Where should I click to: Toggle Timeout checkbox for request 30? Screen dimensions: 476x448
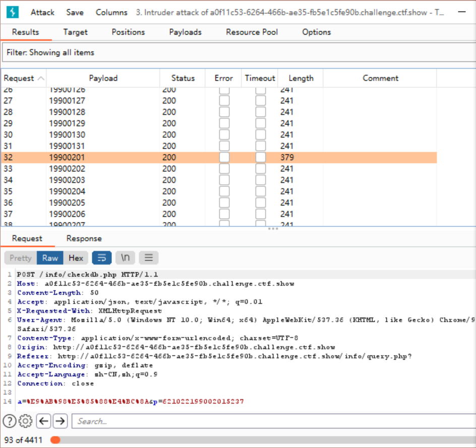point(261,135)
